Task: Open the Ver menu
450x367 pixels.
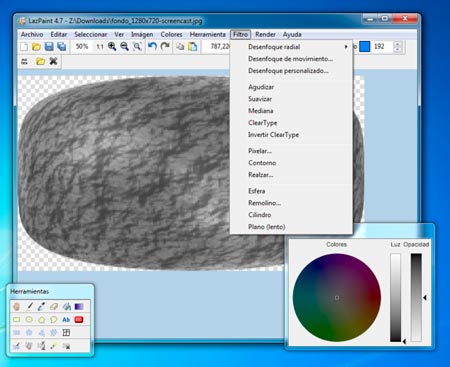Action: click(119, 34)
